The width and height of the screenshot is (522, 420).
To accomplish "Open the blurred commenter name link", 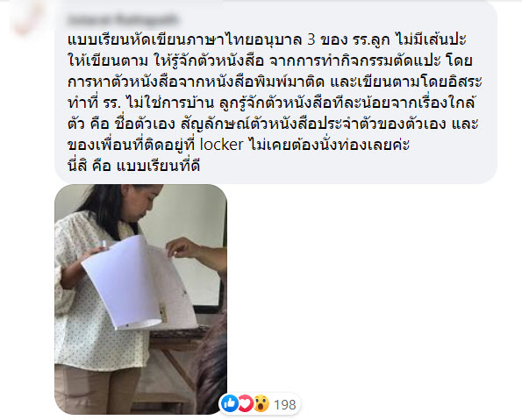I will (123, 20).
